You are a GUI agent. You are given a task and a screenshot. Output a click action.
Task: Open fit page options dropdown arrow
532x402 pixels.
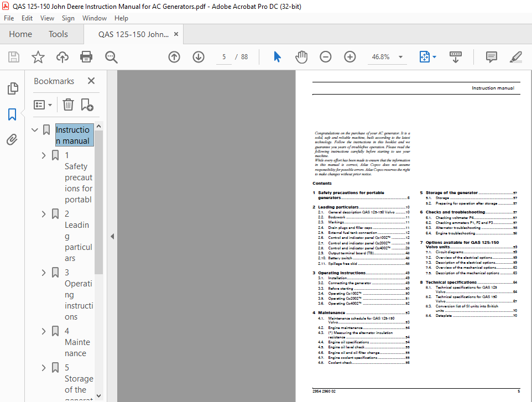434,56
